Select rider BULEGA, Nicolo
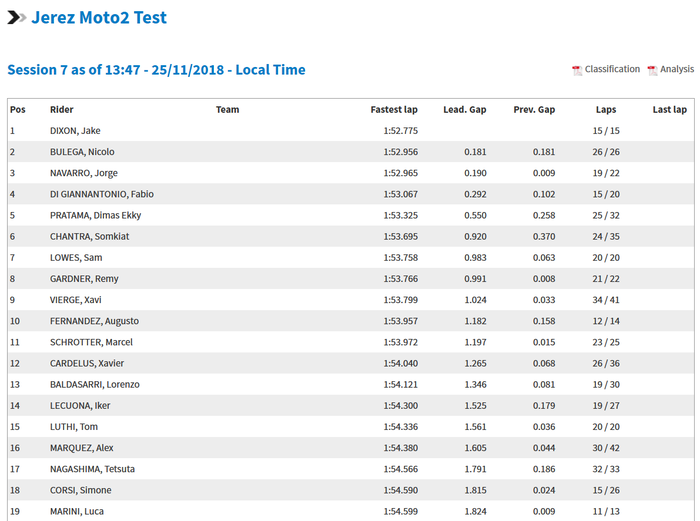 click(x=82, y=152)
